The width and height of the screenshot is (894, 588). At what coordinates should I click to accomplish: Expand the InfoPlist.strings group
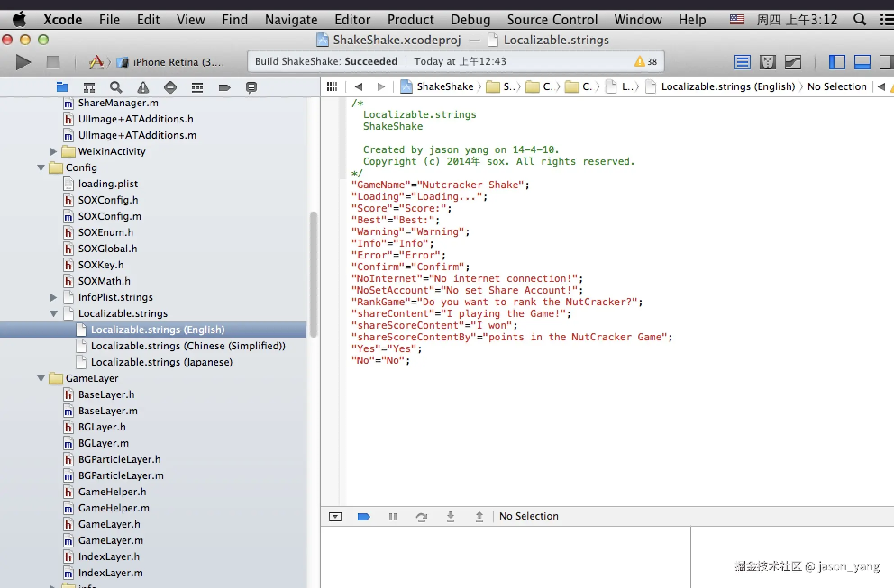point(53,297)
